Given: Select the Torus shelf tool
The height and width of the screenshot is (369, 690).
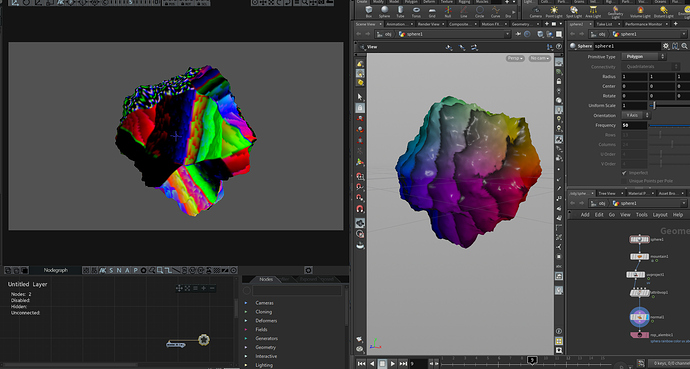Looking at the screenshot, I should coord(416,12).
